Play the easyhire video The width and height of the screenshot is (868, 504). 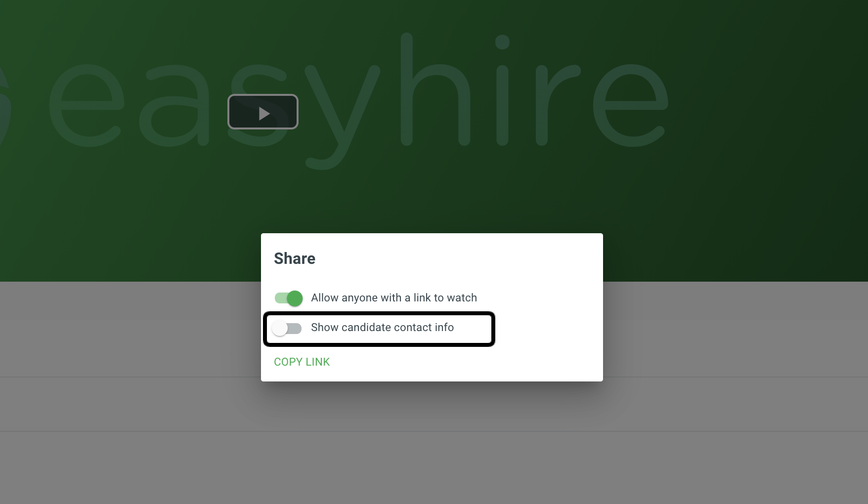[263, 112]
